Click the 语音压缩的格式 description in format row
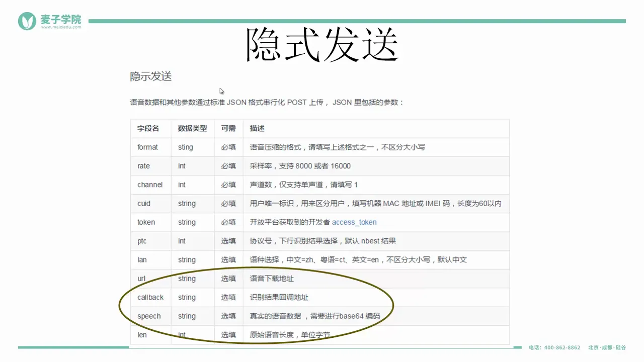Image resolution: width=644 pixels, height=362 pixels. (338, 147)
